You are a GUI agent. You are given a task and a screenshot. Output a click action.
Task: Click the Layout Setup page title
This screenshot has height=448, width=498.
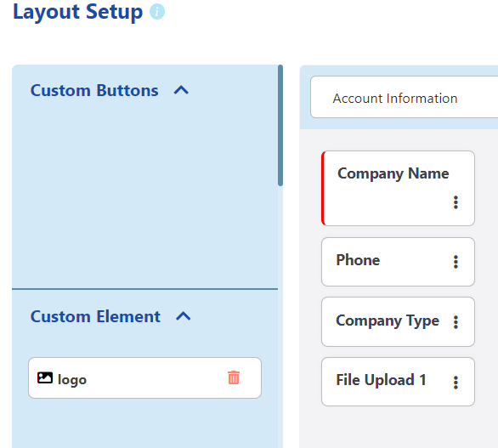(78, 13)
